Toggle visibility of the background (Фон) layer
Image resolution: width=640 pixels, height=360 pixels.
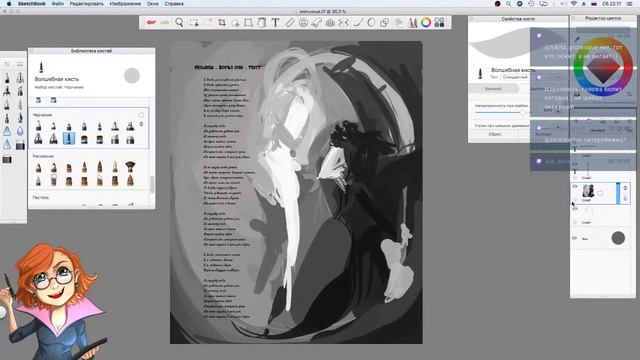[x=575, y=238]
